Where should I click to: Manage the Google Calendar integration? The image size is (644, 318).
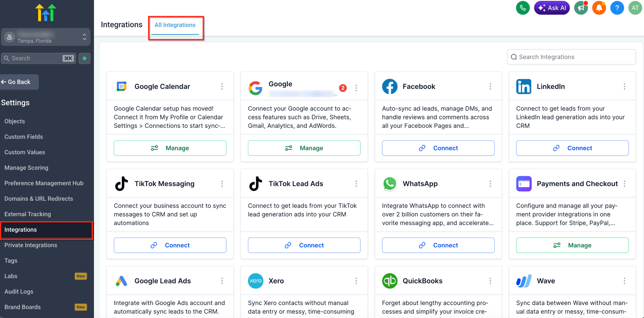point(170,148)
